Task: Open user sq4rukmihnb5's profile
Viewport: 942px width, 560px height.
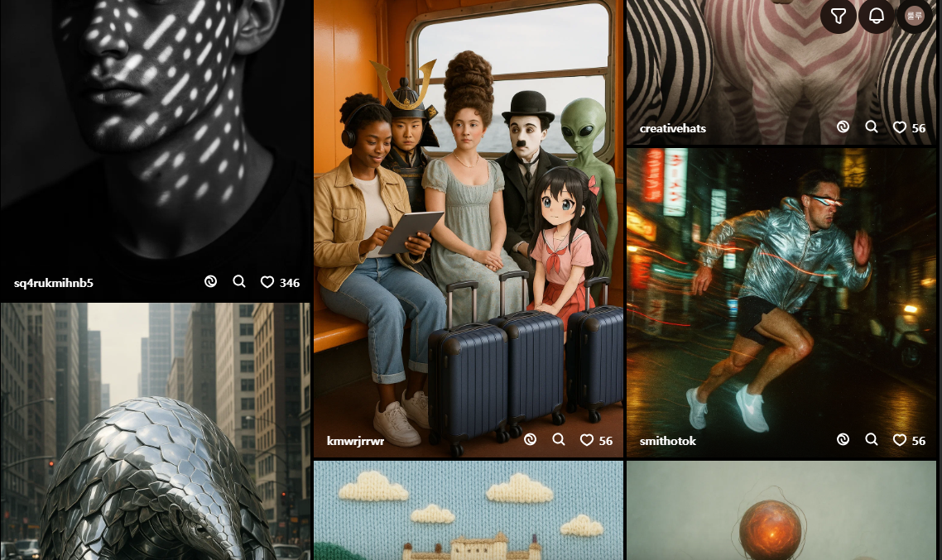Action: click(x=54, y=283)
